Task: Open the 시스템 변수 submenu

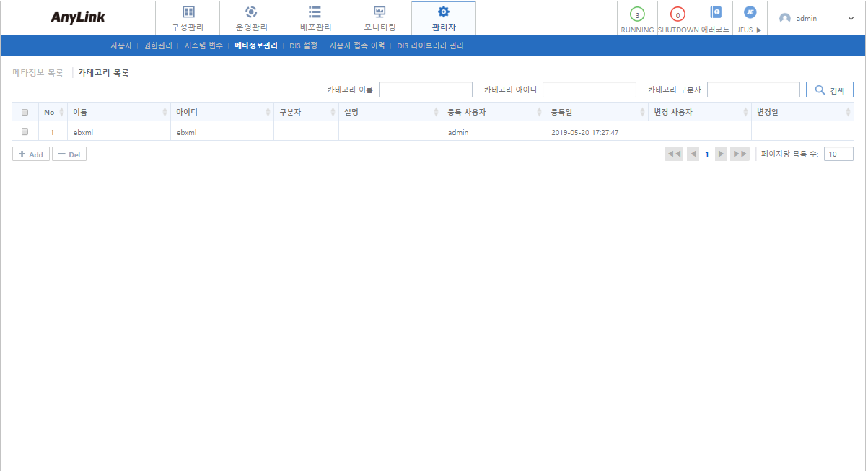Action: click(x=203, y=45)
